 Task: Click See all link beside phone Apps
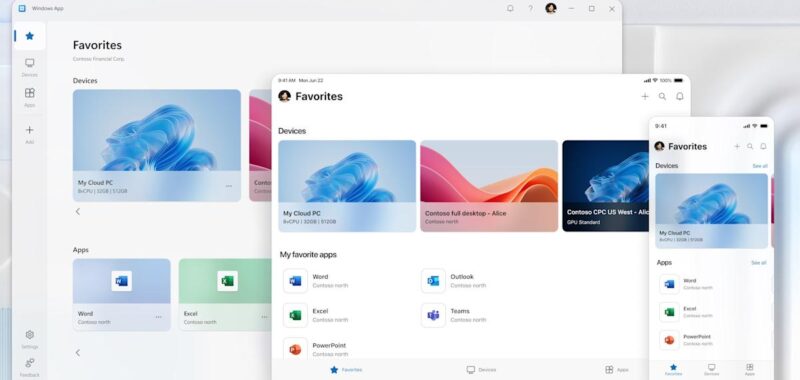point(759,263)
